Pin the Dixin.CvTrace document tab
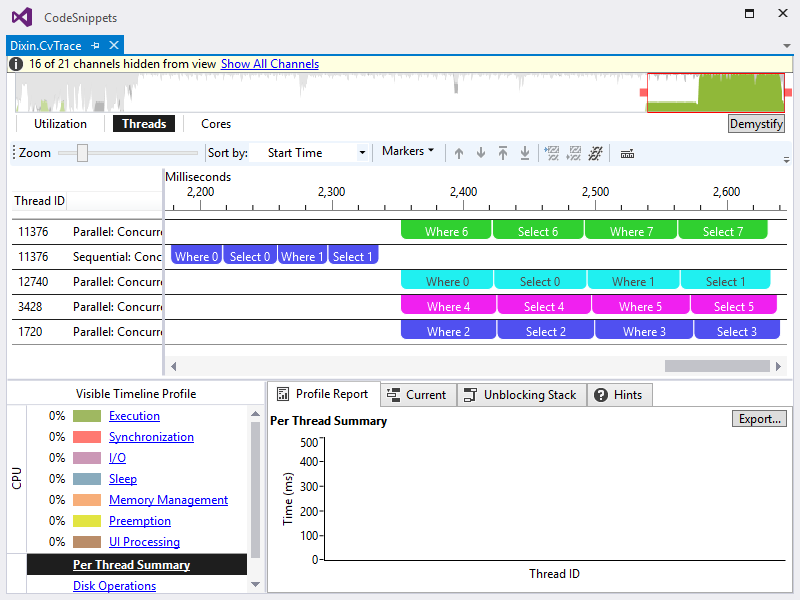 (95, 45)
